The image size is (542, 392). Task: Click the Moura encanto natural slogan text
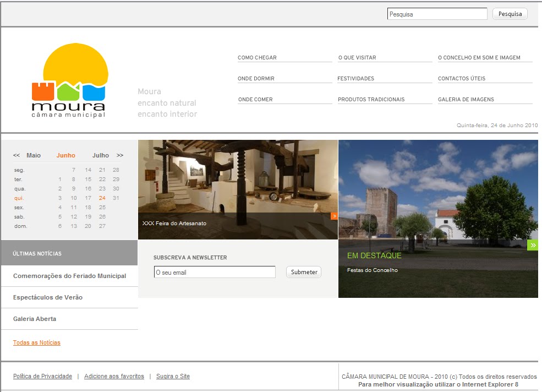[167, 103]
